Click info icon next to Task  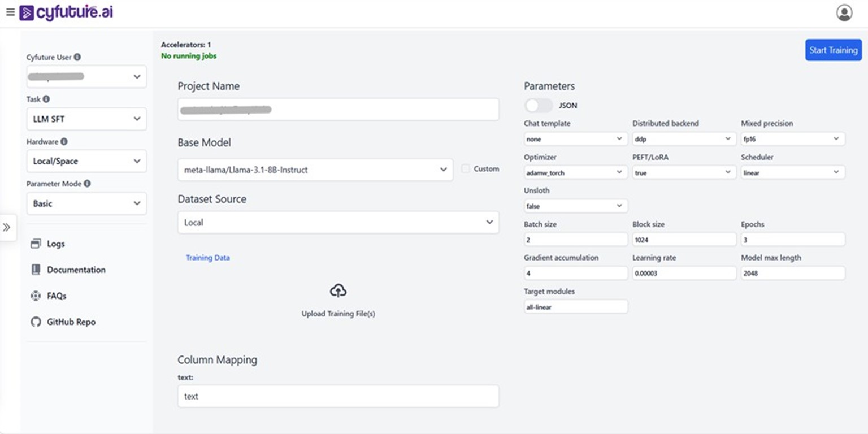[x=46, y=99]
